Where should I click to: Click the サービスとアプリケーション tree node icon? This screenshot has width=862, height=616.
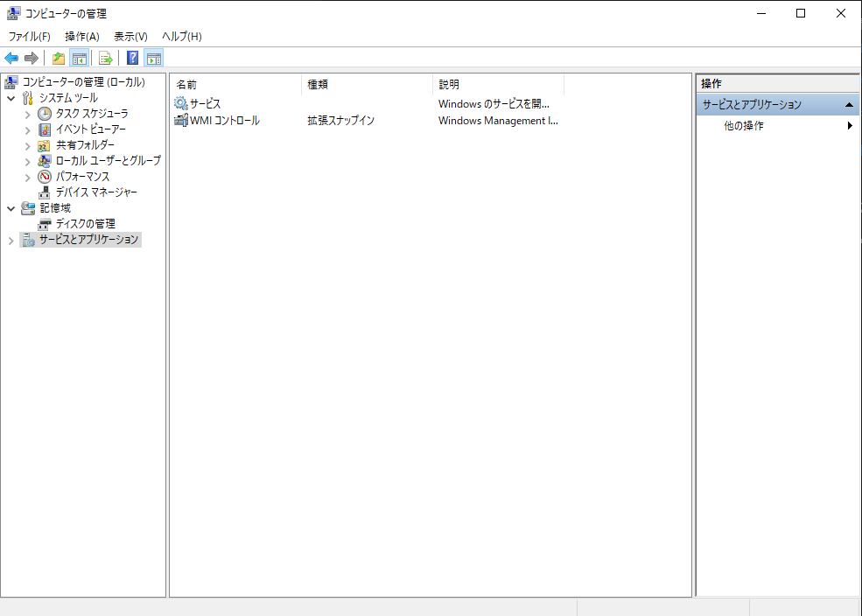click(x=29, y=240)
